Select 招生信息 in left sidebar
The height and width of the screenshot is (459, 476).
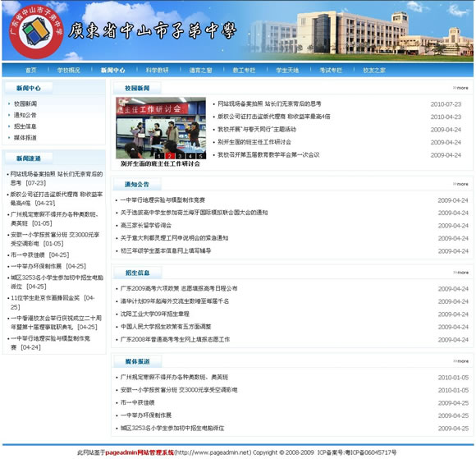[25, 126]
